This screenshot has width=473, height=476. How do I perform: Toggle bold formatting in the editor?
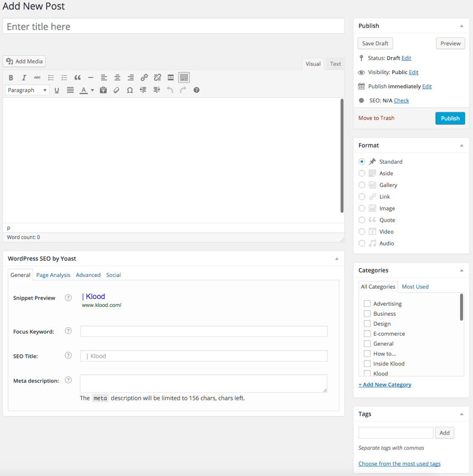[10, 77]
